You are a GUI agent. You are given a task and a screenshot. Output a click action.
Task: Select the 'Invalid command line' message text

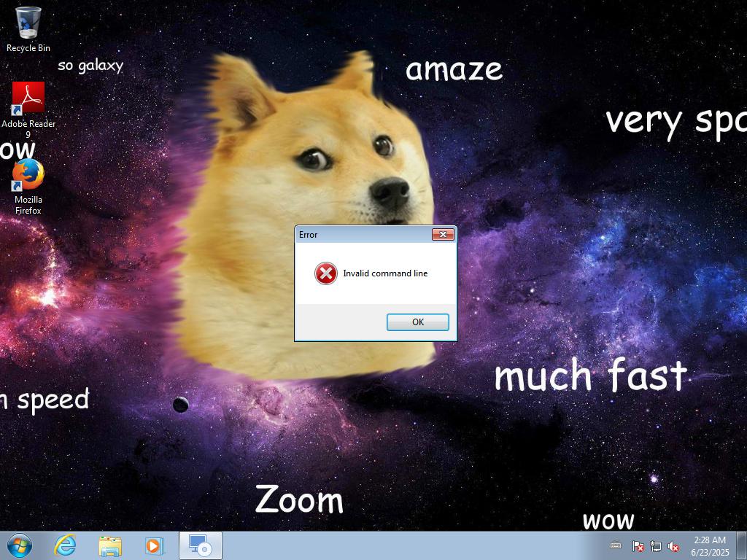(x=385, y=273)
